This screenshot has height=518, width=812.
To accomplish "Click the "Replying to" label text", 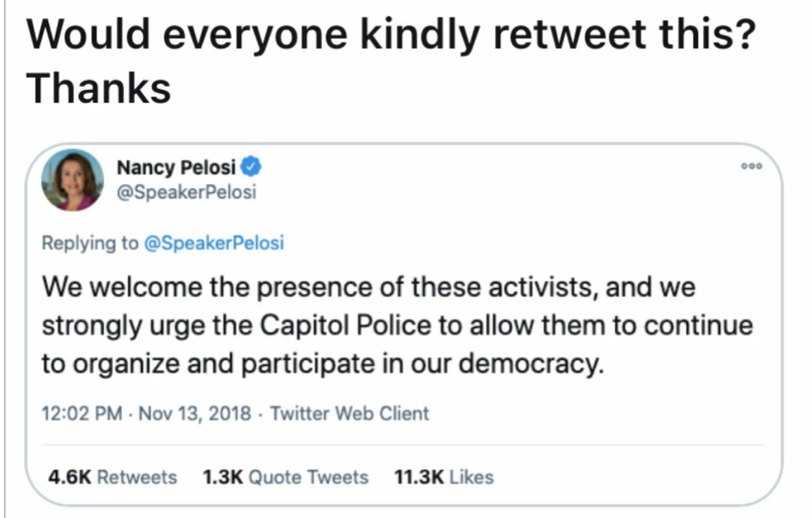I will pos(90,243).
